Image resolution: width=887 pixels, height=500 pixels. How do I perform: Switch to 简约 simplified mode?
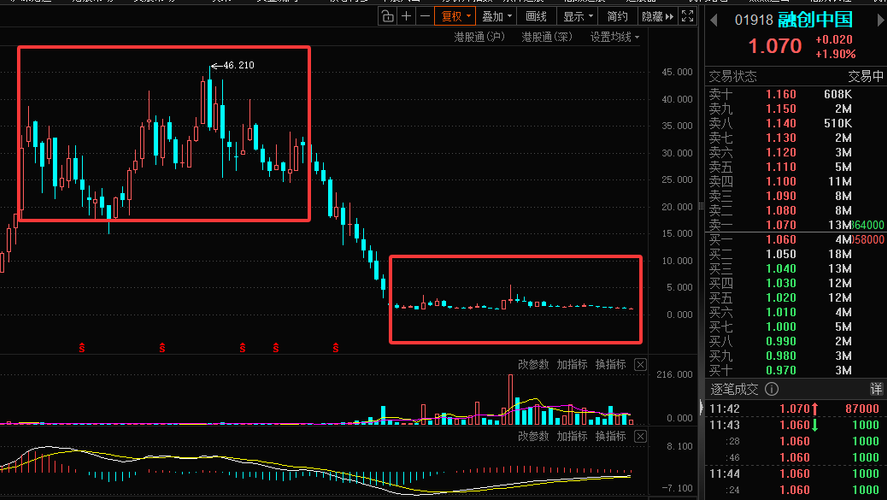point(617,16)
